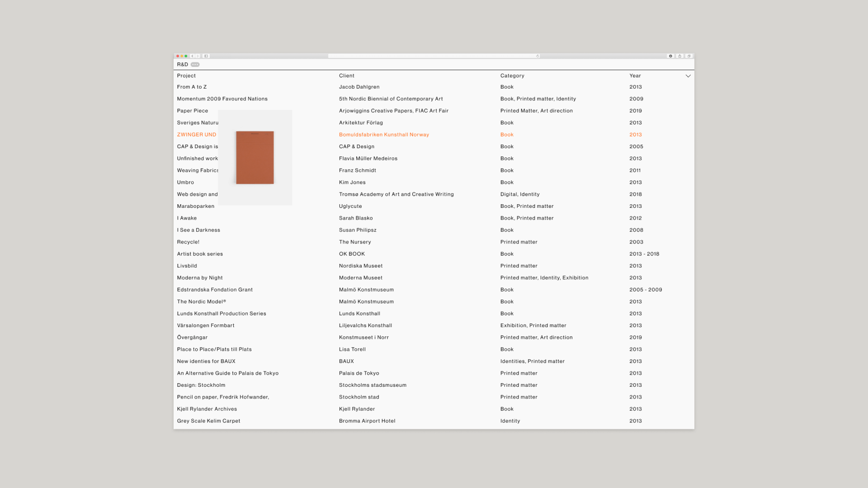Open the I Awake project

tap(187, 218)
